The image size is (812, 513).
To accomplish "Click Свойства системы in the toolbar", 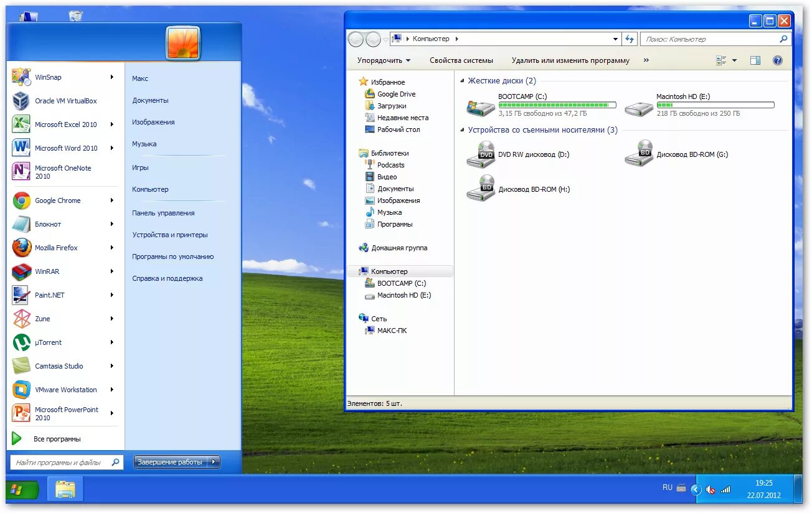I will pos(461,60).
